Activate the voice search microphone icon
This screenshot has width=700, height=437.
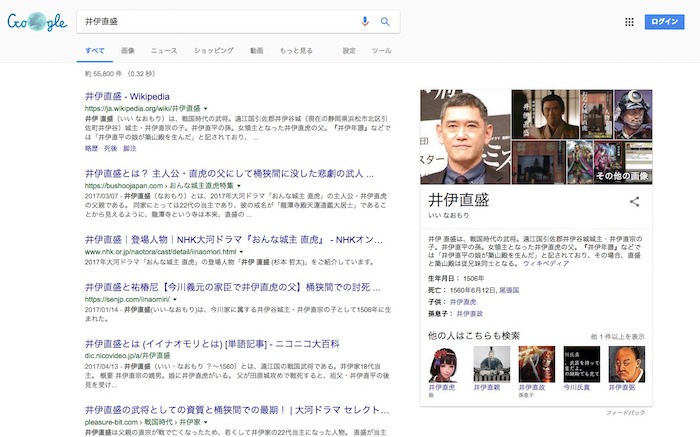coord(365,21)
